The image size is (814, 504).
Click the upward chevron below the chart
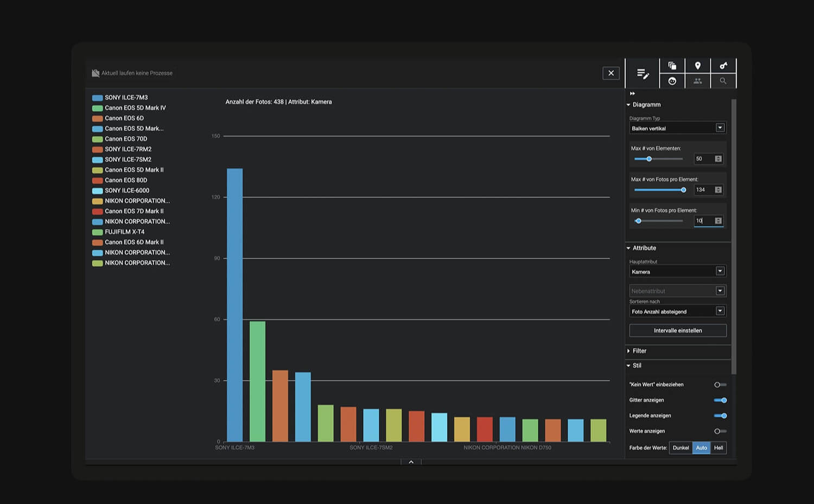(411, 462)
